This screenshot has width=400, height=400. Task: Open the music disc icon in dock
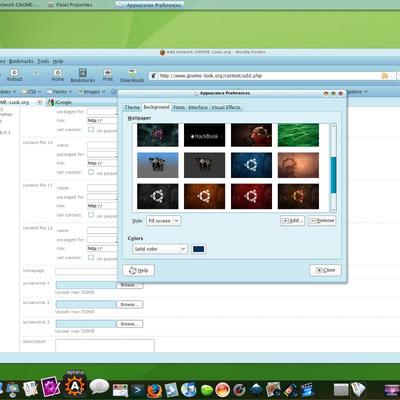tap(189, 389)
